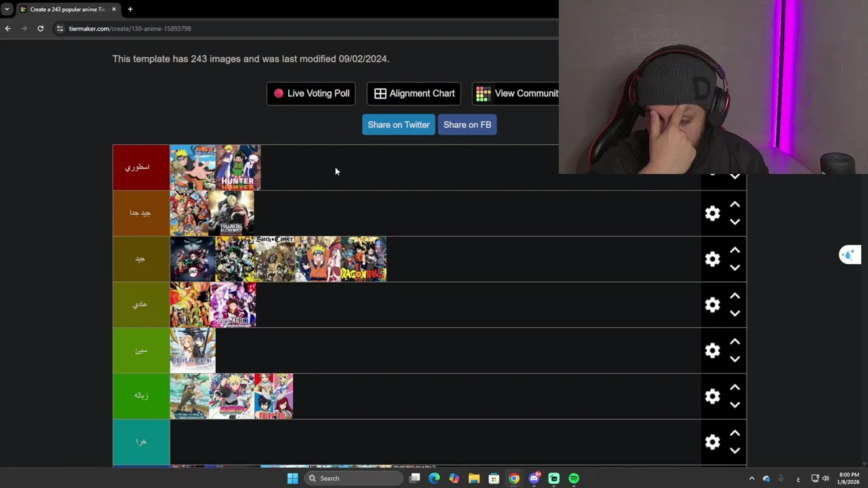Move the جيد tier up
This screenshot has height=488, width=868.
[x=734, y=250]
